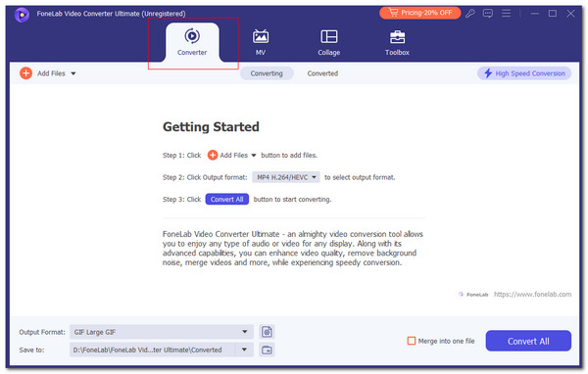Click the small Convert All button in Step 3

point(227,200)
